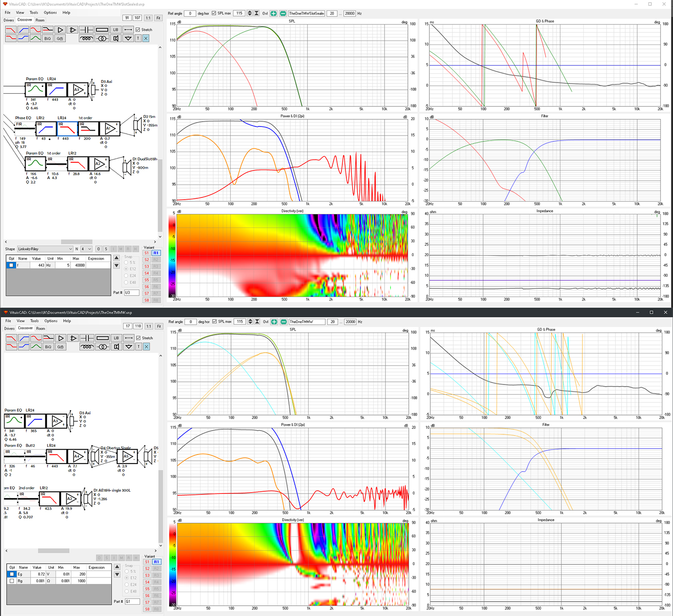This screenshot has width=673, height=616.
Task: Insert an inductor coil in the top window
Action: [x=86, y=38]
